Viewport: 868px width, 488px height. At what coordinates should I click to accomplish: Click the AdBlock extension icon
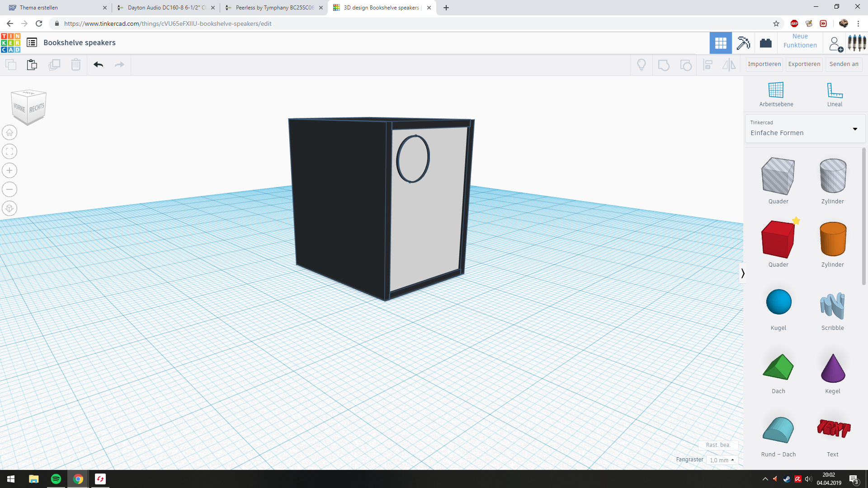click(794, 23)
